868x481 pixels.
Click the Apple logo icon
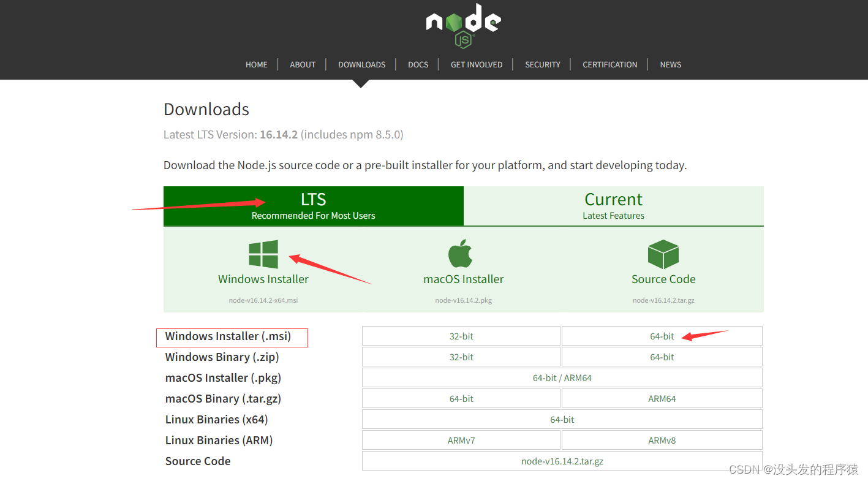[x=461, y=254]
